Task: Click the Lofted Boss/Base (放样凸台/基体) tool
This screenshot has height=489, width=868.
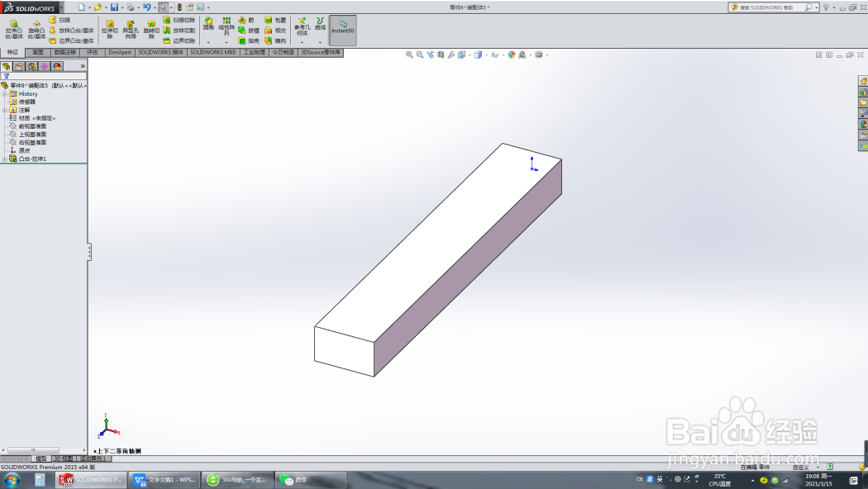Action: click(x=71, y=31)
